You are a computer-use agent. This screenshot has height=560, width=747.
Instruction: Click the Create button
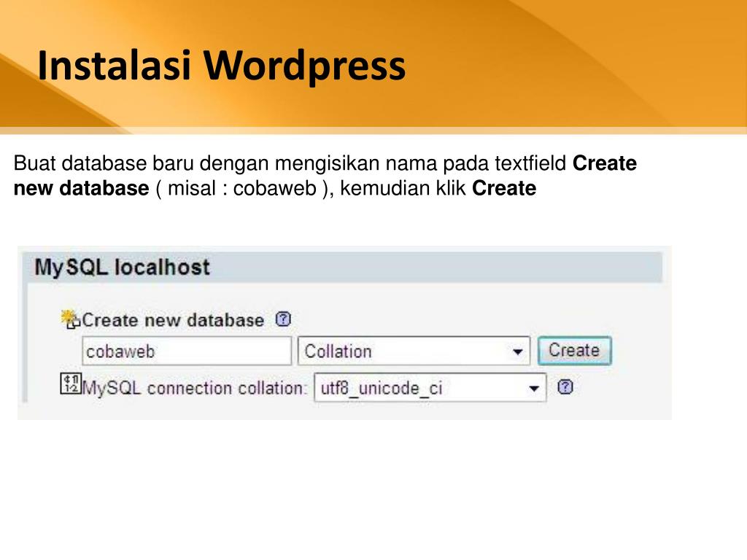pyautogui.click(x=574, y=351)
